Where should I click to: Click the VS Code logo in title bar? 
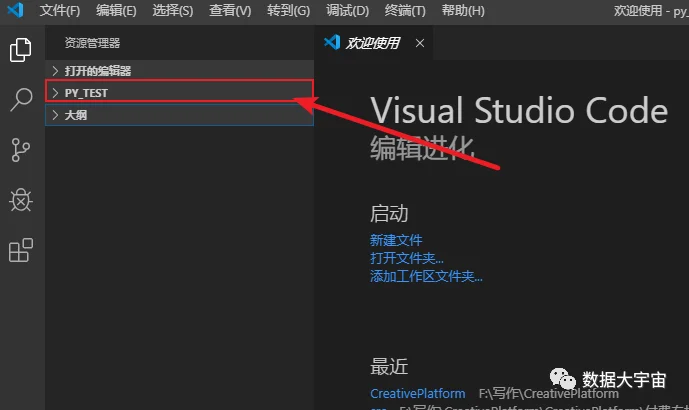[x=15, y=10]
